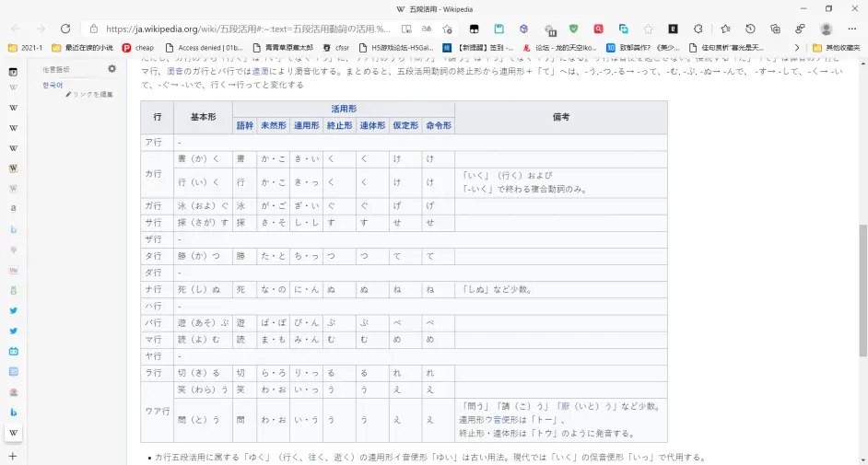The width and height of the screenshot is (868, 465).
Task: View site information lock icon
Action: [94, 29]
